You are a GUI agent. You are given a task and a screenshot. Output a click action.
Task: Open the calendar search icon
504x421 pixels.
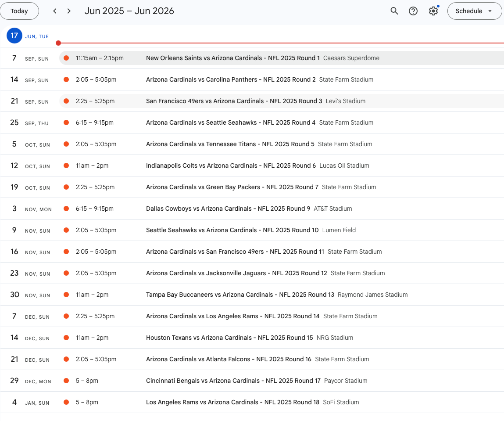[394, 11]
